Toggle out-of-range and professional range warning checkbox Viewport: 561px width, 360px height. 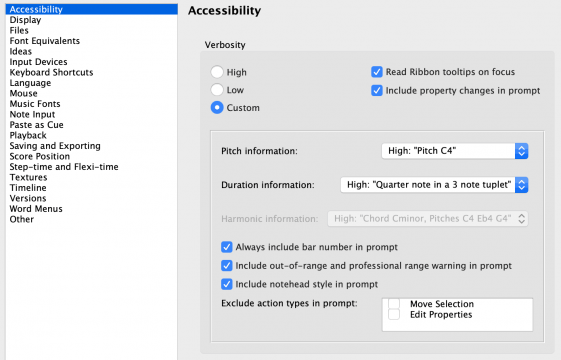pos(226,266)
